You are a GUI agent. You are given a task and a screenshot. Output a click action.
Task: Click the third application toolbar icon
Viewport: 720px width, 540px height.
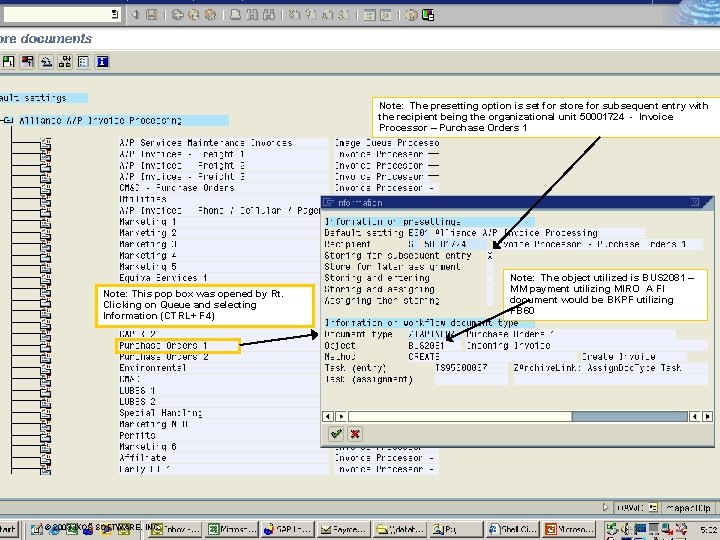[x=46, y=62]
